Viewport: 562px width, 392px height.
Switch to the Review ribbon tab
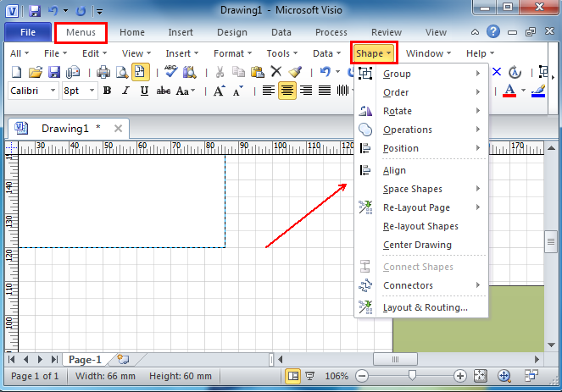click(387, 32)
